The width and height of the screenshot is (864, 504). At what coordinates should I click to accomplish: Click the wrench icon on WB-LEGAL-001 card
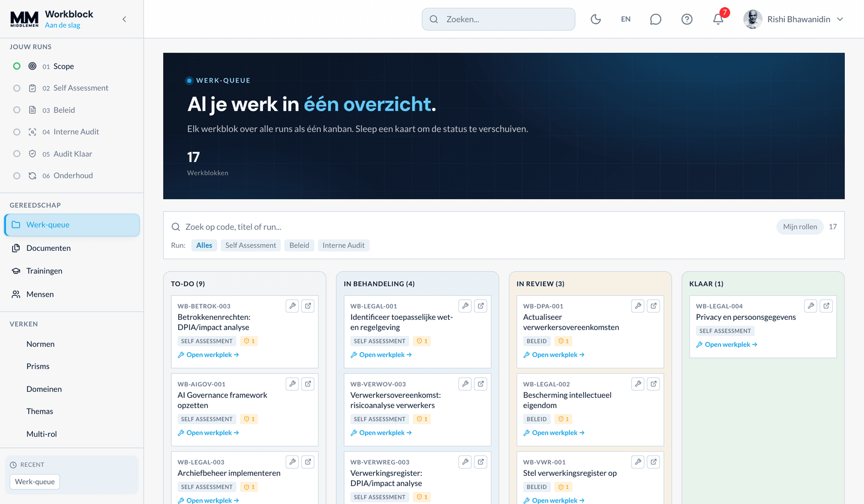465,306
